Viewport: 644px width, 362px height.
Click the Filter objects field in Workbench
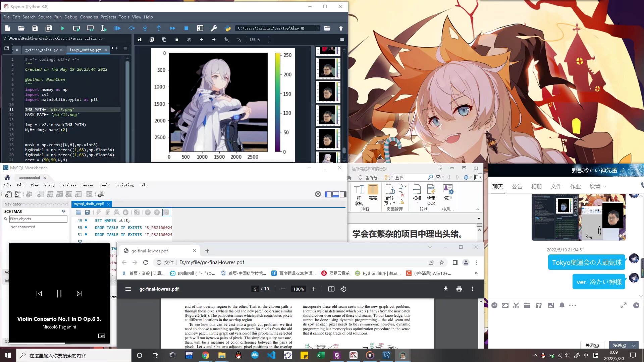[x=38, y=219]
